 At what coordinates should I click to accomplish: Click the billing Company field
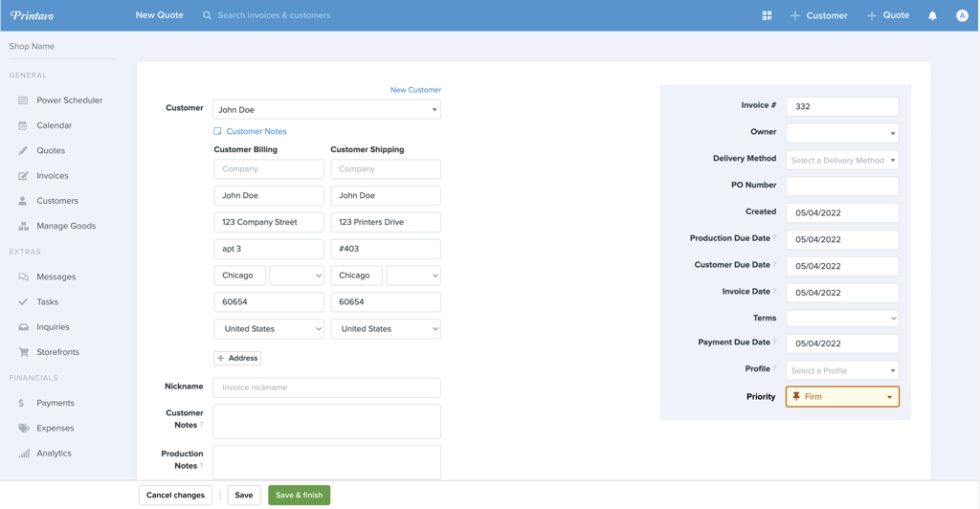click(x=269, y=168)
